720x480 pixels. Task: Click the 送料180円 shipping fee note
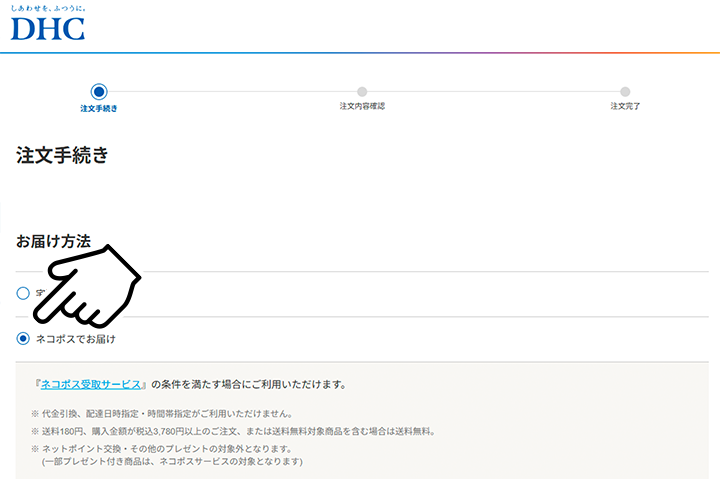238,431
